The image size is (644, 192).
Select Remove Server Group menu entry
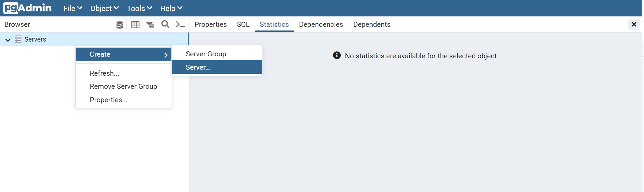[123, 86]
